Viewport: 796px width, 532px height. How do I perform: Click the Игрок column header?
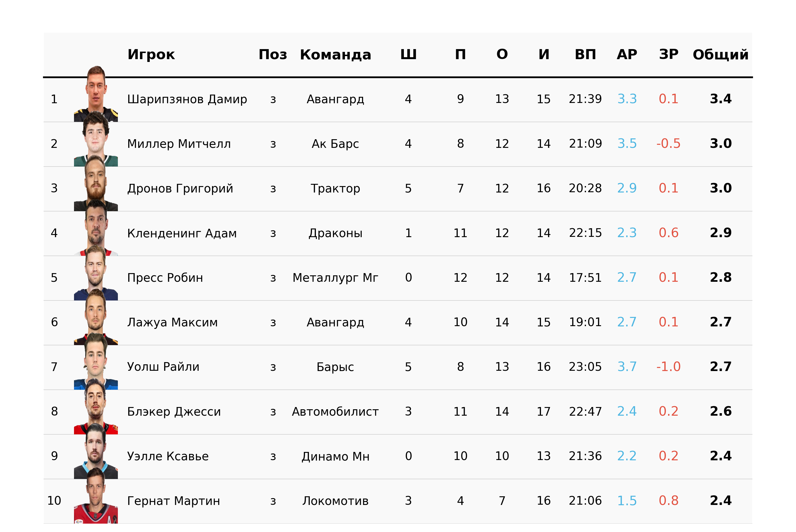(x=151, y=54)
